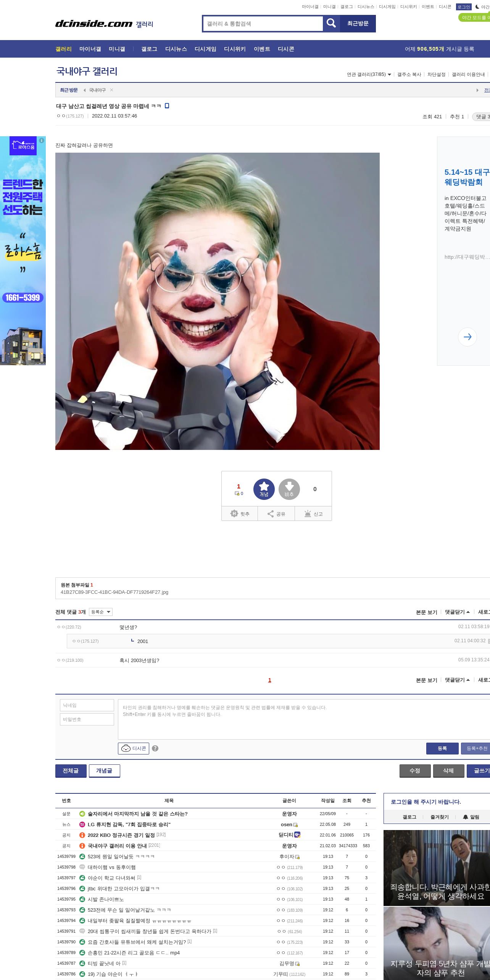
Task: Click the 후이자 author gallog icon
Action: tap(297, 857)
